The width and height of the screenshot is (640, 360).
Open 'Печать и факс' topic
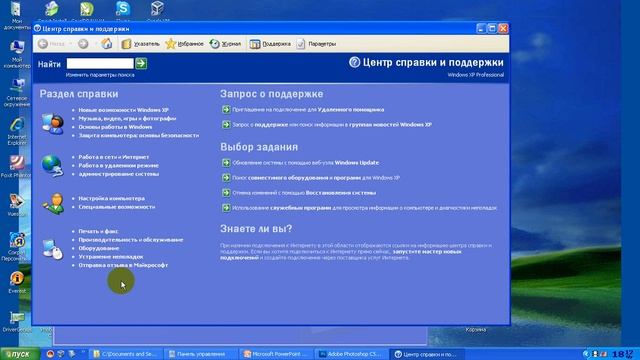(98, 231)
